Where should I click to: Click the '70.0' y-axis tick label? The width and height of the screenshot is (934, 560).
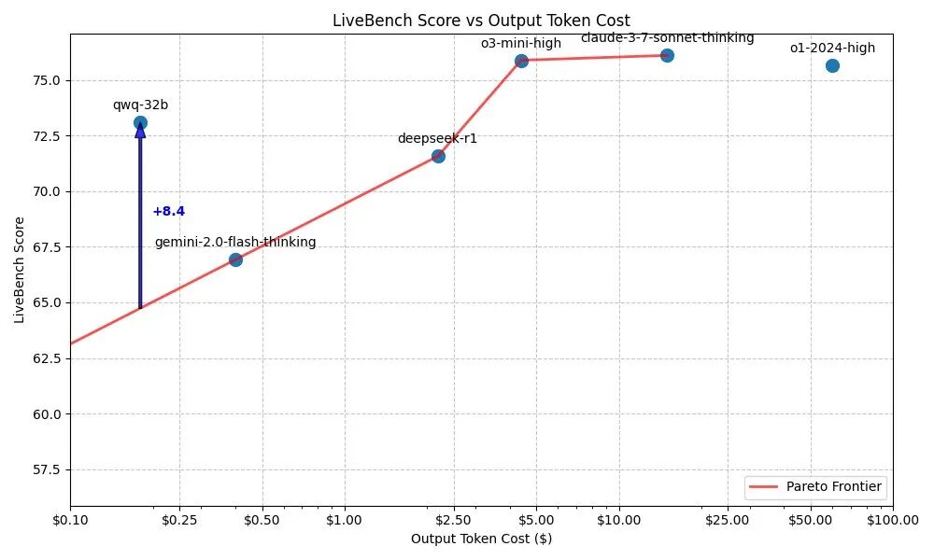pos(47,191)
